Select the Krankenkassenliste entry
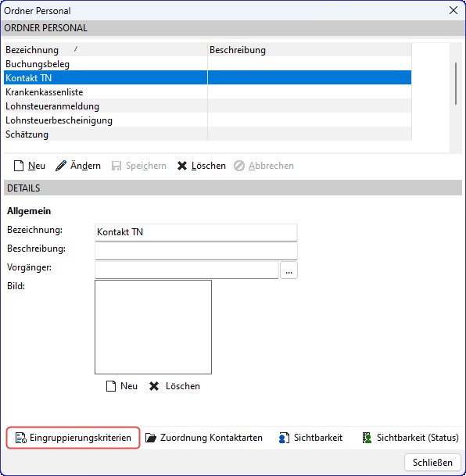 208,92
